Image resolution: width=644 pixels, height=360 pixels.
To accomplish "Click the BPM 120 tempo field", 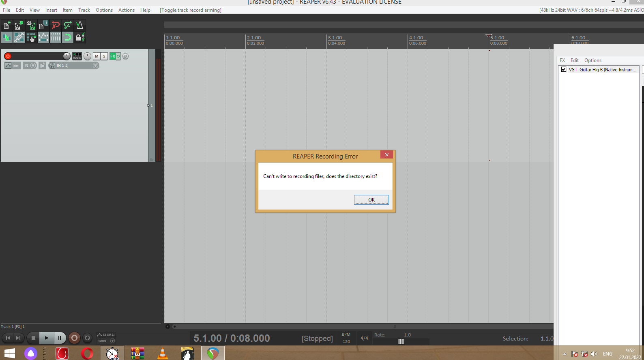I will click(x=346, y=341).
